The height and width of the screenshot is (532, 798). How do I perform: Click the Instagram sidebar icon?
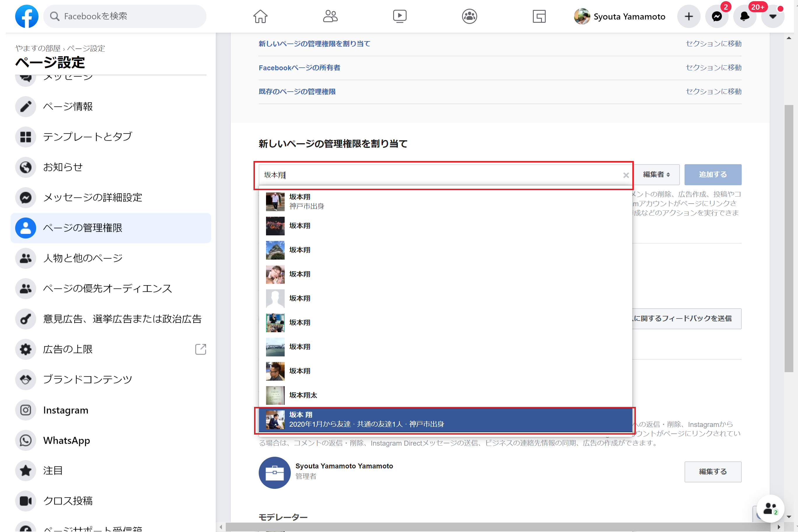25,410
